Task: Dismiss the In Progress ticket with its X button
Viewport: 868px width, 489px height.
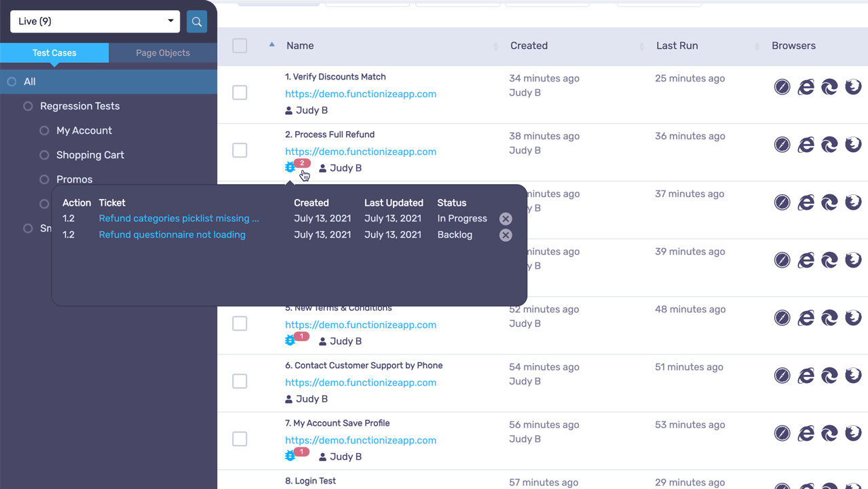Action: (x=505, y=218)
